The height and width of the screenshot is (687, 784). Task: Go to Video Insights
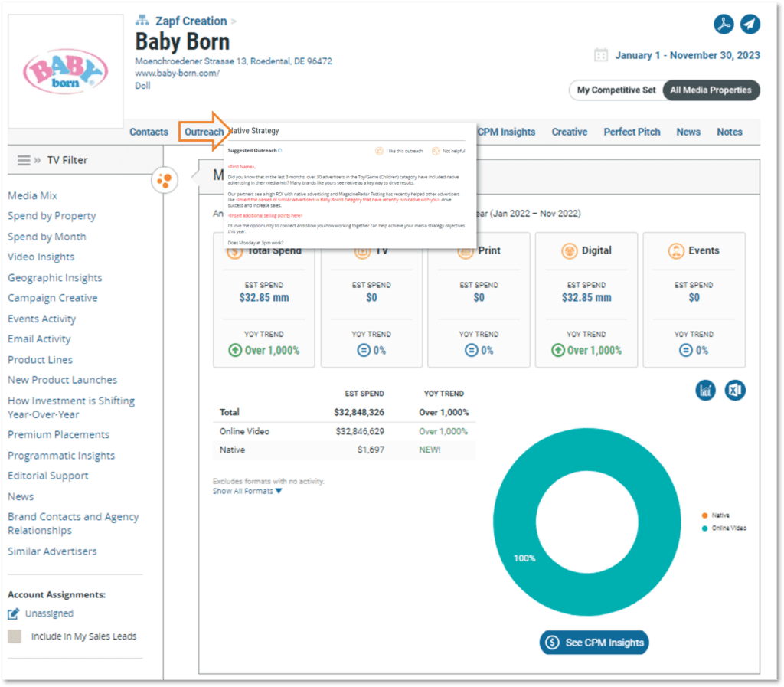(41, 257)
